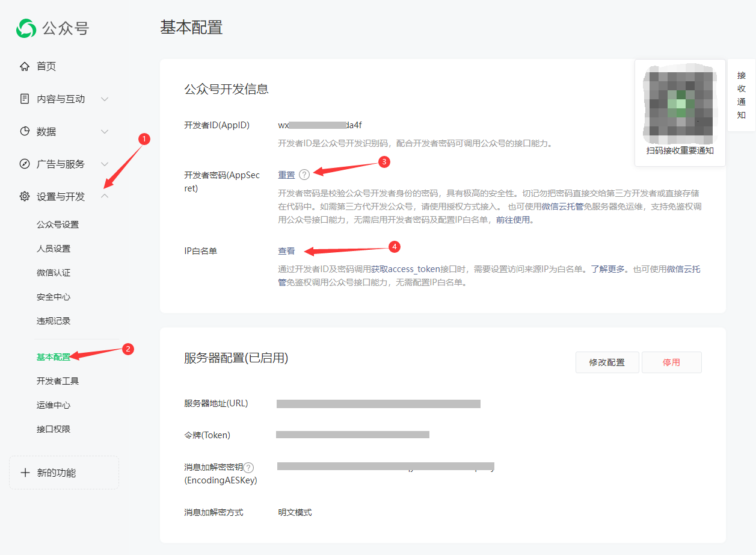This screenshot has height=555, width=756.
Task: Click 查看 link for IP白名单
Action: (286, 251)
